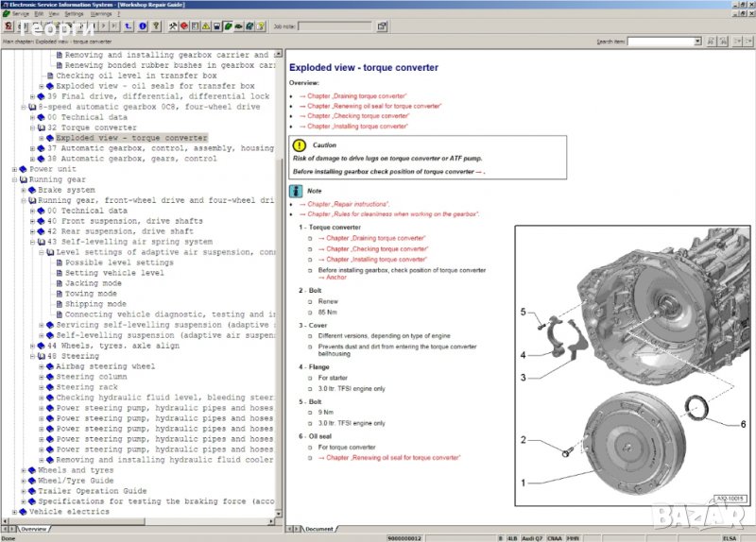Expand the Vehicle electrics tree node

point(14,512)
